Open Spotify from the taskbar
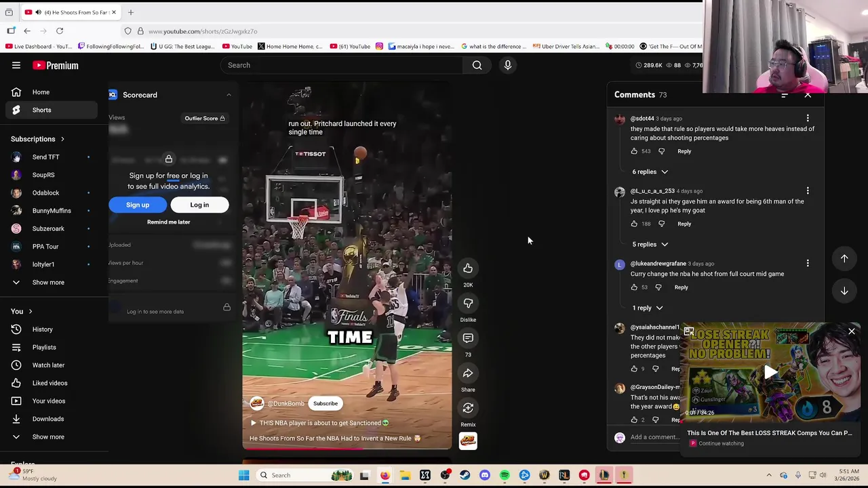This screenshot has height=488, width=868. (x=505, y=475)
